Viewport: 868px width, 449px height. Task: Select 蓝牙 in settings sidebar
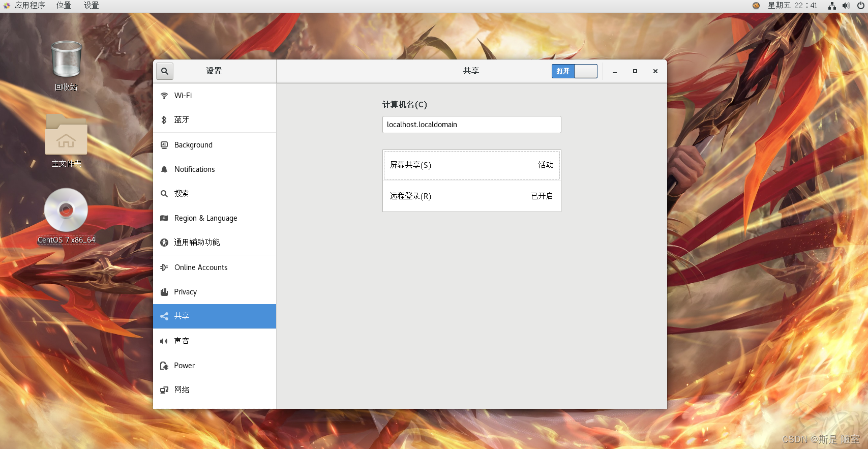(215, 120)
